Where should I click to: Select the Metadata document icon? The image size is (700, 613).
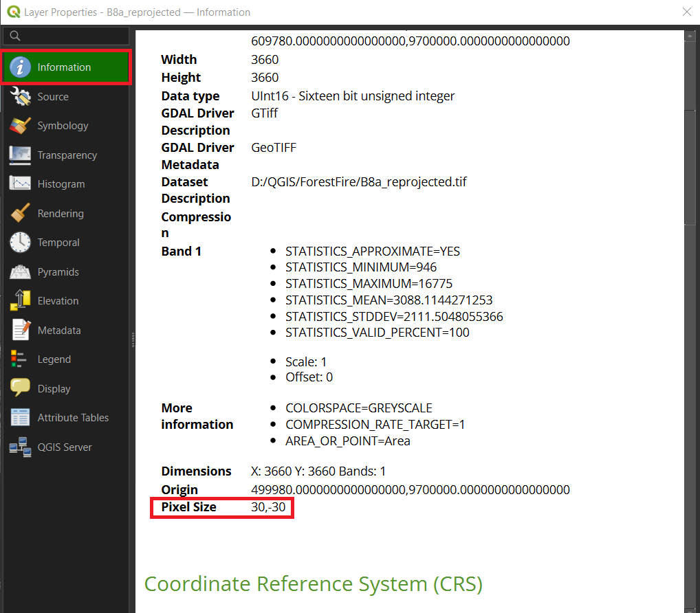[21, 331]
